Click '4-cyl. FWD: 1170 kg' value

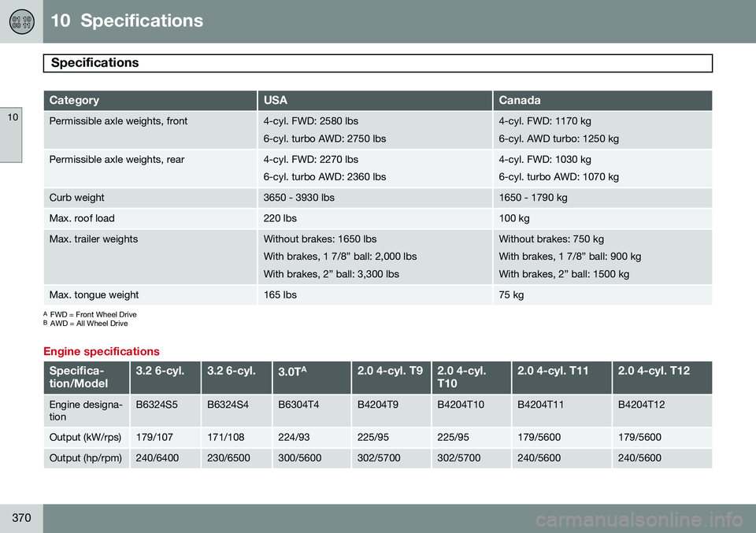(545, 121)
